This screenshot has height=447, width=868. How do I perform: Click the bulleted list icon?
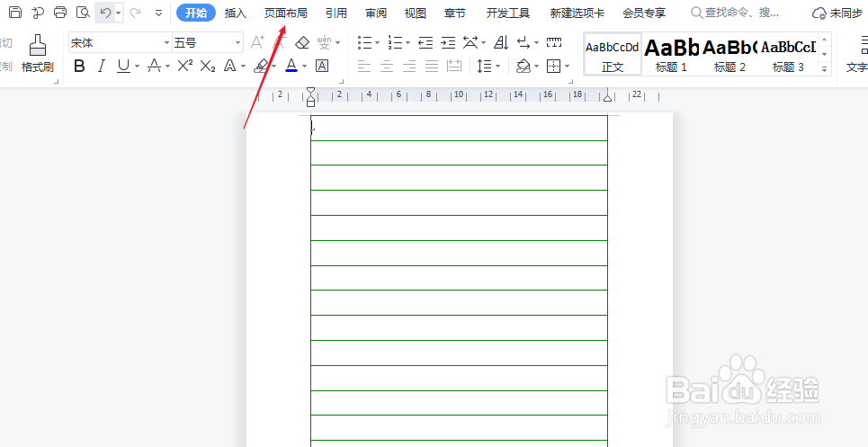tap(365, 42)
